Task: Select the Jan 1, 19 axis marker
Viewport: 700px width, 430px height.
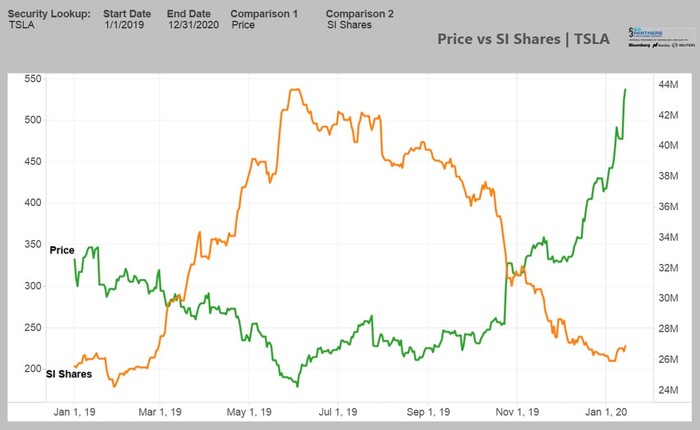Action: click(x=74, y=412)
